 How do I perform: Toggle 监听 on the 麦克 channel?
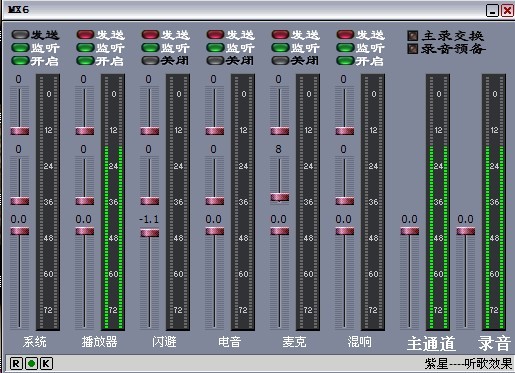click(x=280, y=47)
